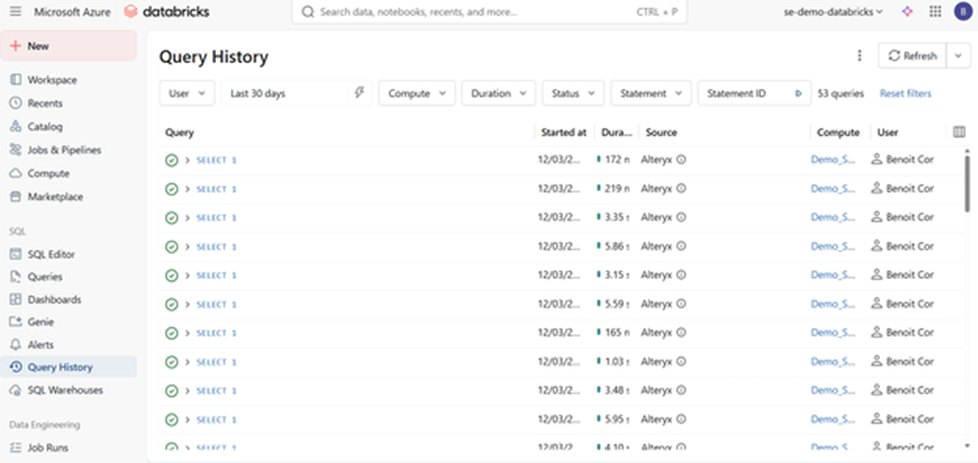Click the search data and notebooks field
Image resolution: width=978 pixels, height=463 pixels.
tap(489, 12)
